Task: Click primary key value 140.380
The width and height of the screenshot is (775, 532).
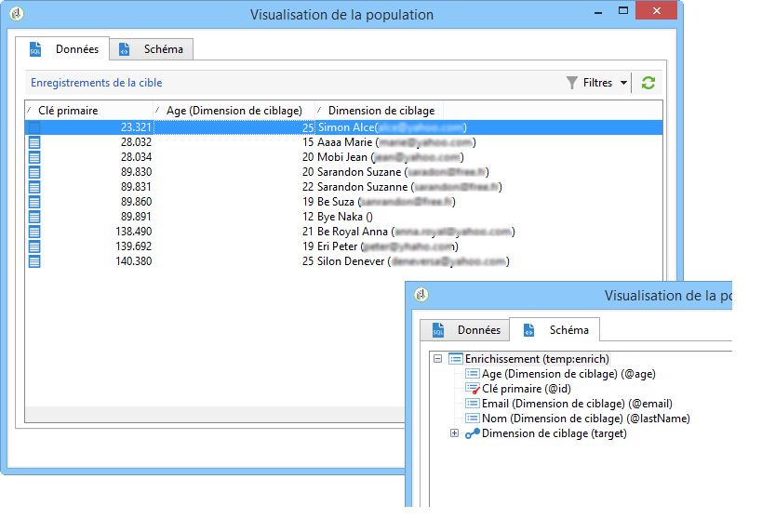Action: (x=133, y=260)
